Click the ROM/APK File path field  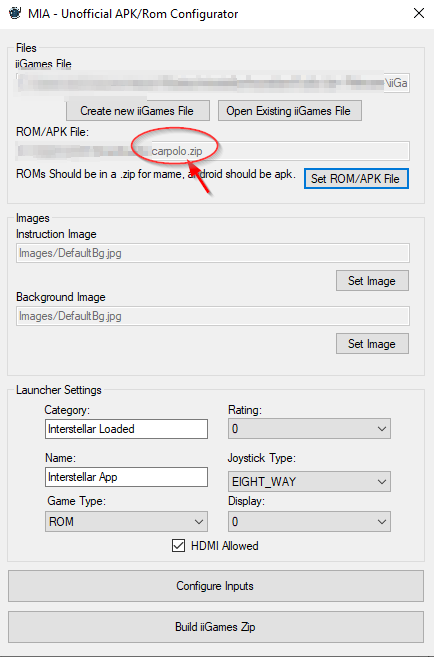point(213,151)
